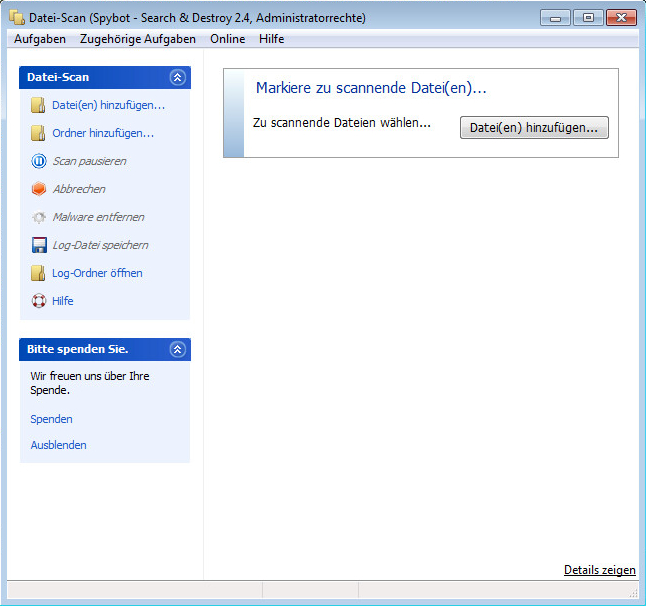The image size is (646, 606).
Task: Click the Hilfe link in the sidebar
Action: 63,301
